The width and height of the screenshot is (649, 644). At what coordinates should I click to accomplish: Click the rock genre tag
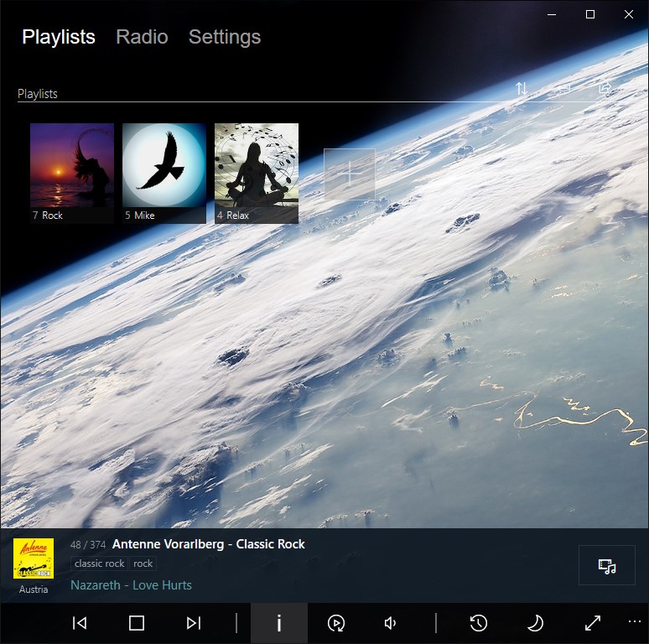[143, 563]
